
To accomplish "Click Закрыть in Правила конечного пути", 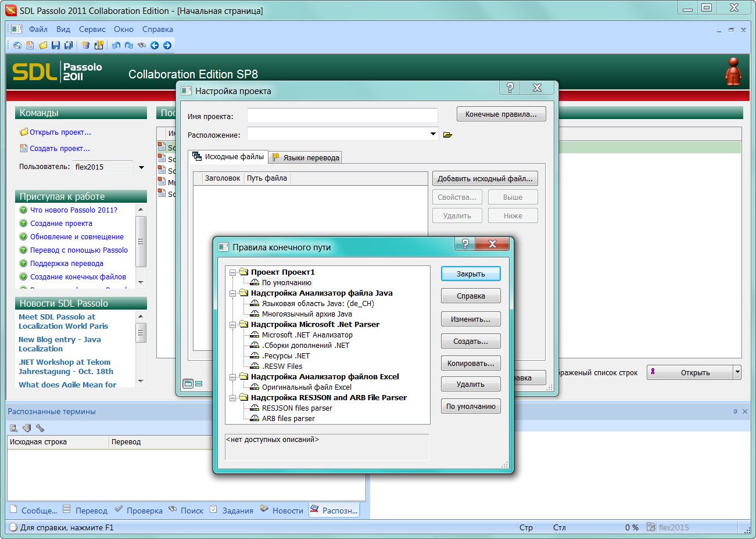I will (471, 274).
